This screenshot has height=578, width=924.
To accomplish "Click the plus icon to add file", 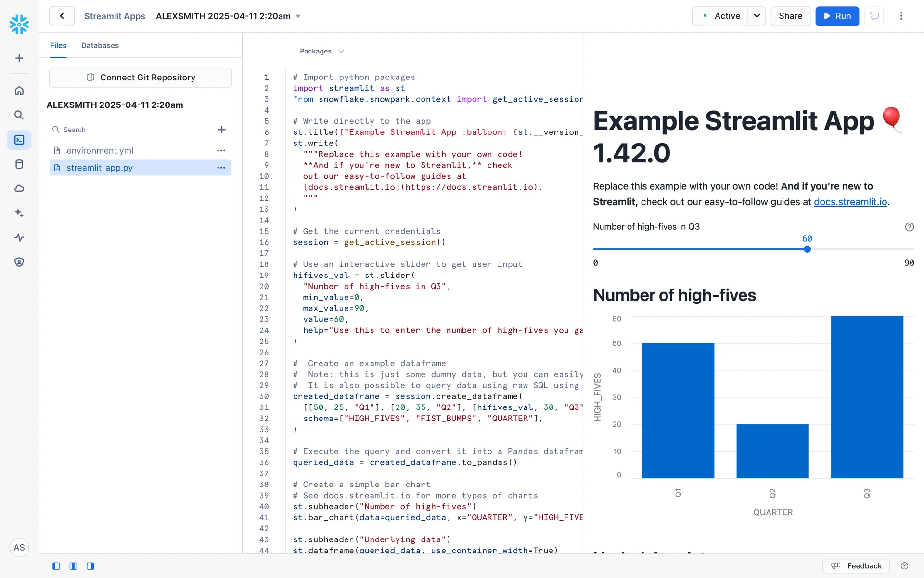I will coord(221,130).
